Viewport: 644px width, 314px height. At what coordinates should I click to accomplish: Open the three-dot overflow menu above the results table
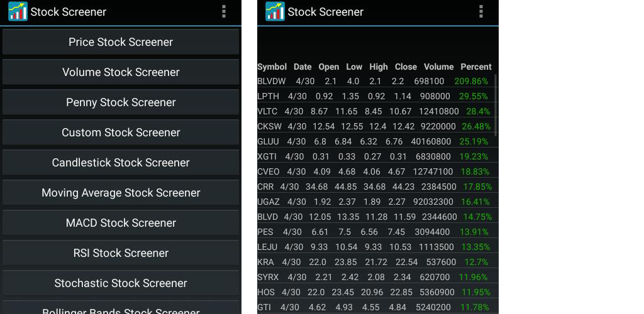point(481,12)
